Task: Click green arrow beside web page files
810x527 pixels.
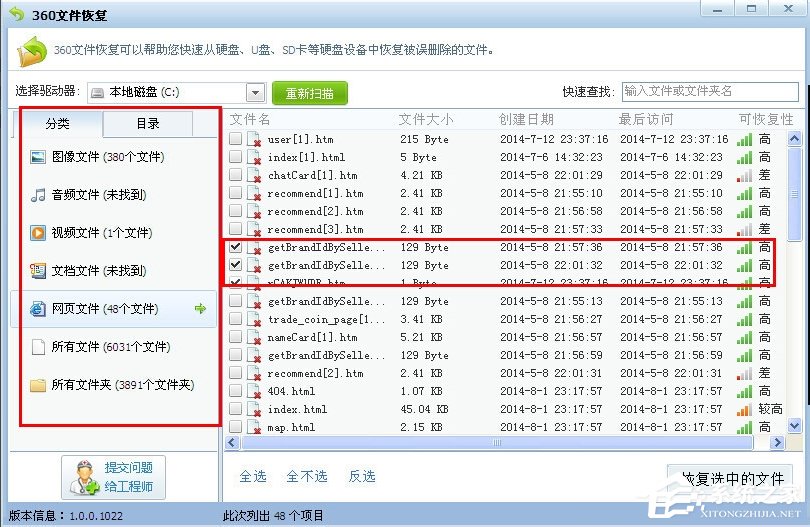Action: (200, 309)
